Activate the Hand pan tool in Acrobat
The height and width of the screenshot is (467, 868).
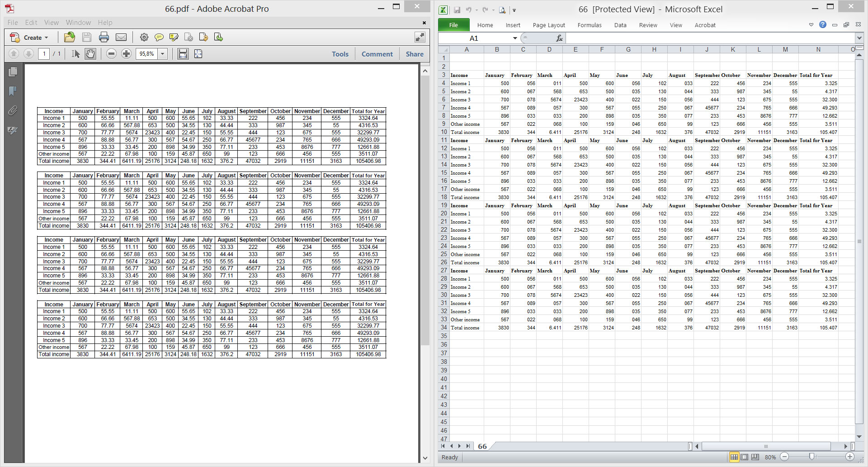[90, 54]
